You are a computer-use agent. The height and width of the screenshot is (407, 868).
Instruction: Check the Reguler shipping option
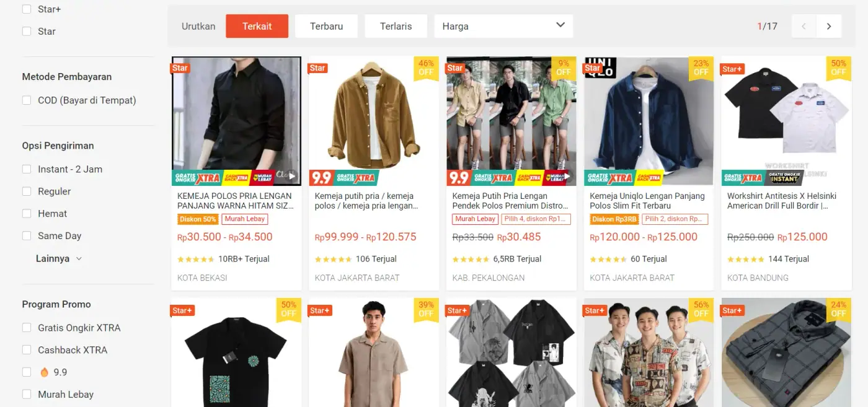click(27, 191)
